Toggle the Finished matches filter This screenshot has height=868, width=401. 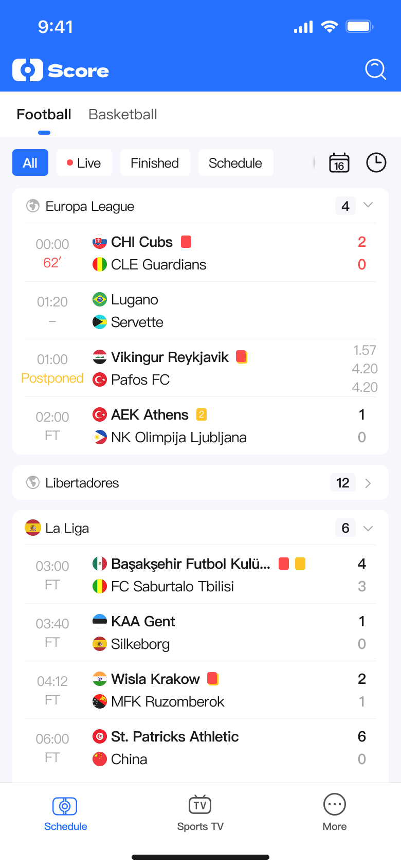(155, 163)
